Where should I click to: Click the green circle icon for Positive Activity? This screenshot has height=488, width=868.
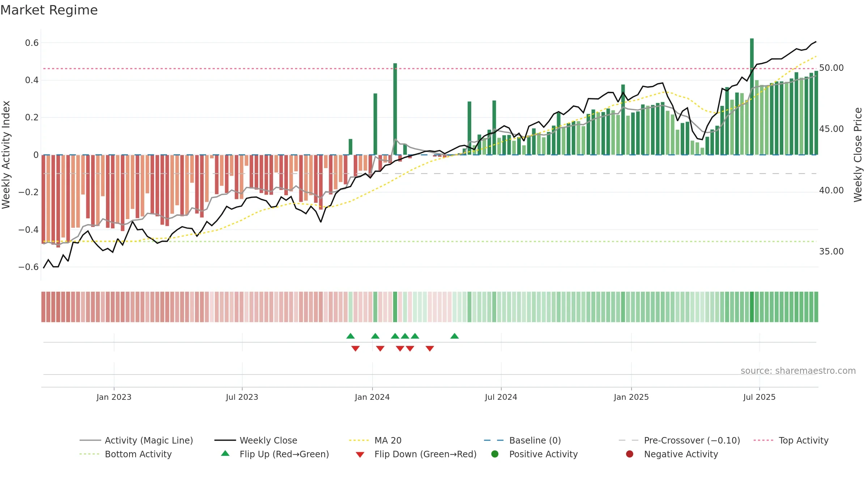[x=495, y=454]
